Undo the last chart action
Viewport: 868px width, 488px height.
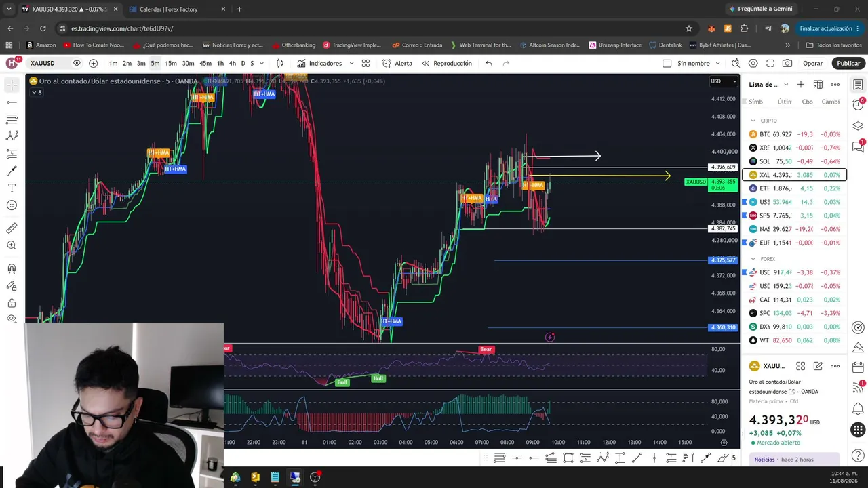pyautogui.click(x=489, y=63)
